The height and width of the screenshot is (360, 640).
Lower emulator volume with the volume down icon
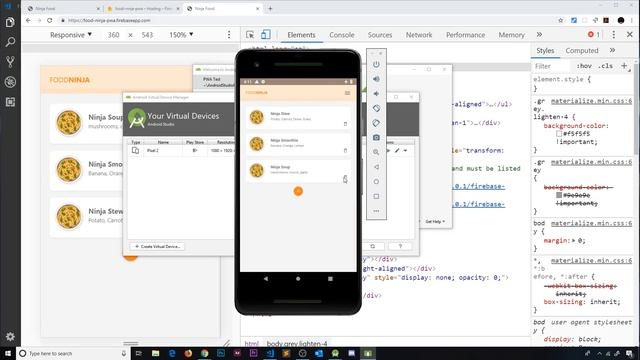click(376, 94)
